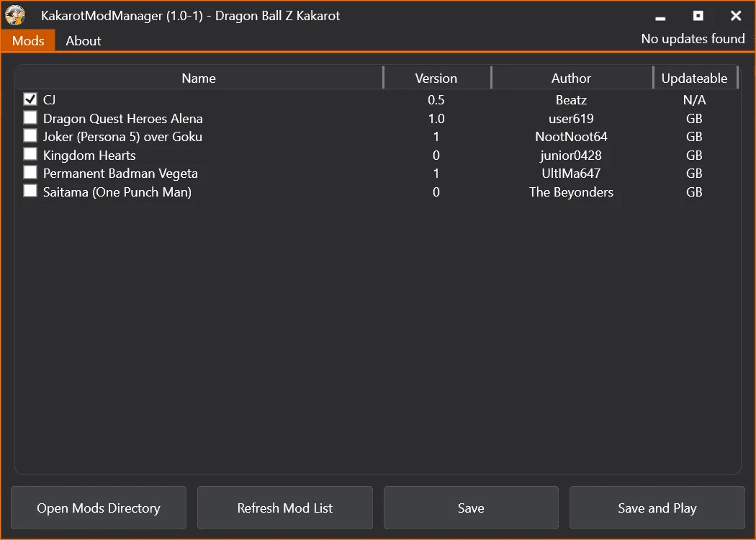Enable the Joker (Persona 5) over Goku mod
Screen dimensions: 756x540
coord(30,135)
